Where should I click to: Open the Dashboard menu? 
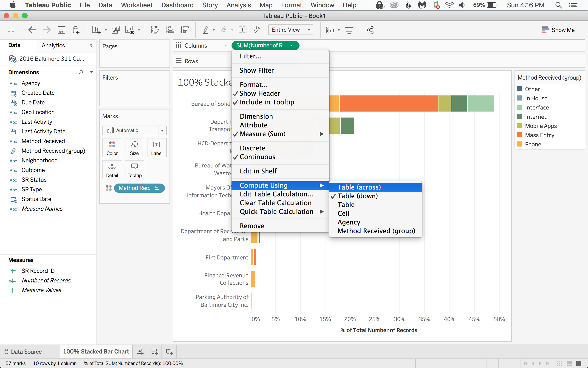(x=177, y=5)
